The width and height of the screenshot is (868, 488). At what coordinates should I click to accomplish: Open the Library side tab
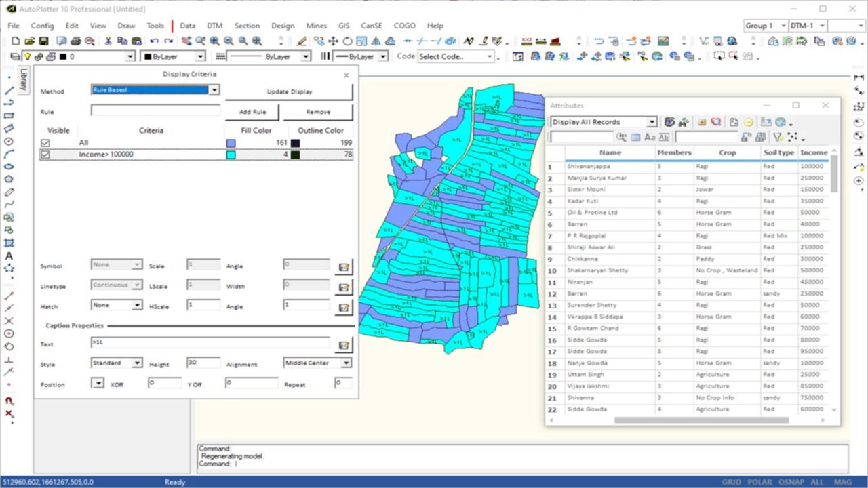tap(24, 79)
